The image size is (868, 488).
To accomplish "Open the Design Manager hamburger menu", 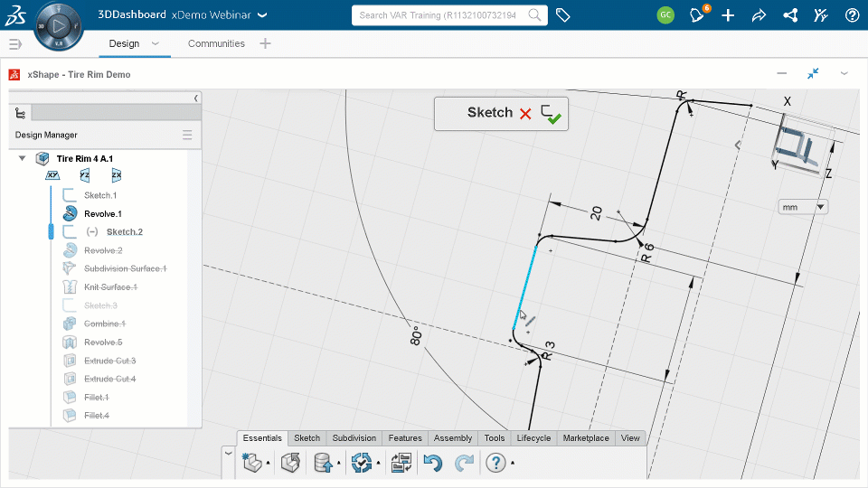I will click(187, 135).
